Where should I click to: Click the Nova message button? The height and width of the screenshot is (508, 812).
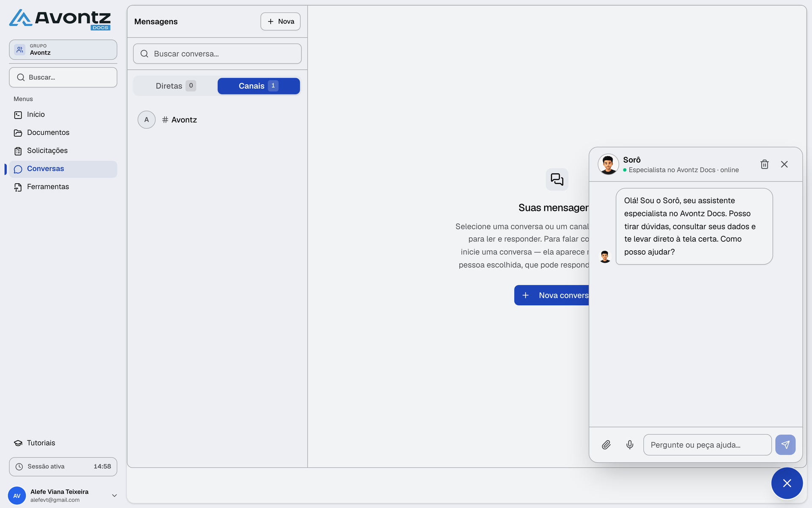coord(280,22)
